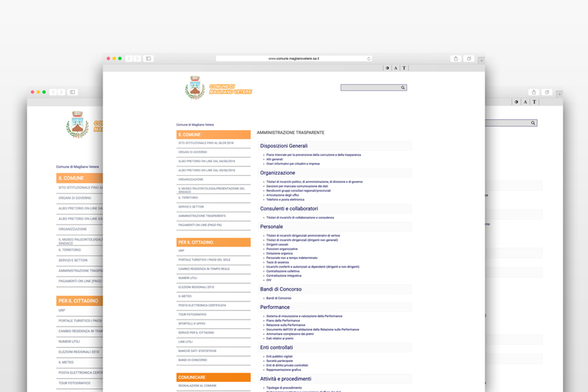This screenshot has height=392, width=588.
Task: Open Sanzioni per mancata comunicazione dei dati link
Action: [x=297, y=186]
